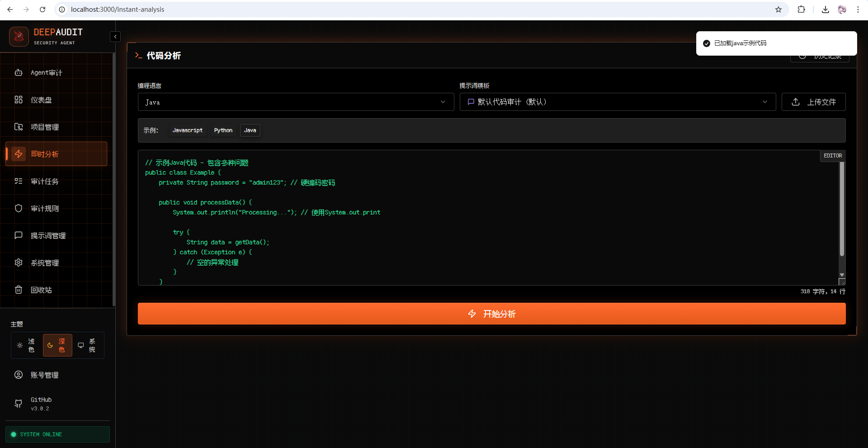The width and height of the screenshot is (868, 448).
Task: Open the 审计规则 shield icon
Action: coord(19,208)
